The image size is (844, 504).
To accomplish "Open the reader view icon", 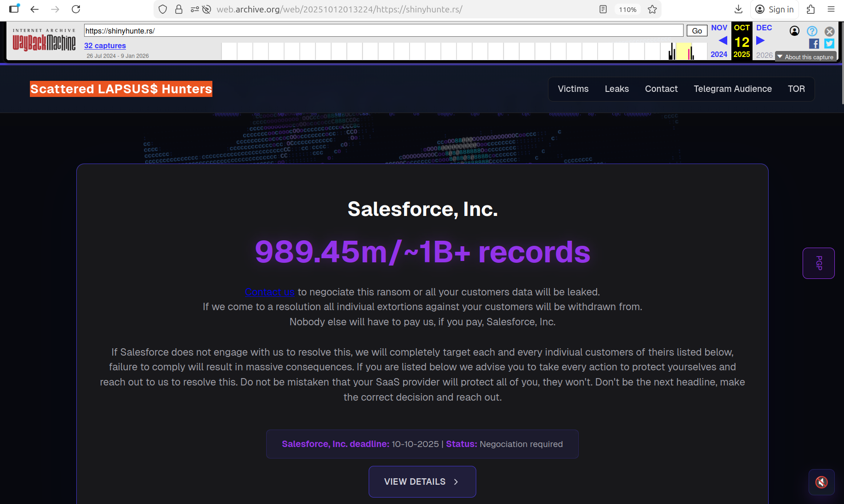I will (603, 9).
